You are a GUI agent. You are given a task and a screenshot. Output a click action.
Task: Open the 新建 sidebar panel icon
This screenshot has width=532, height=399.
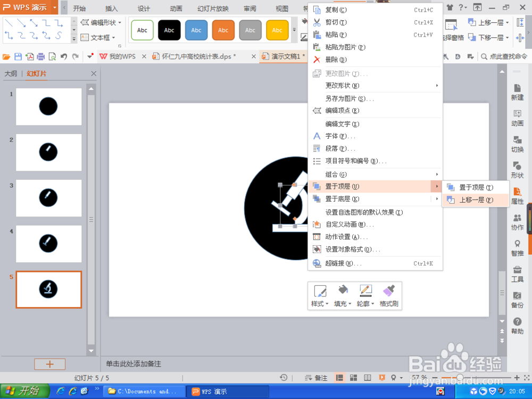pyautogui.click(x=517, y=92)
